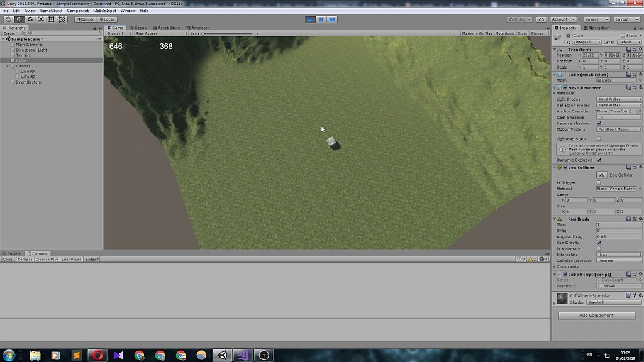
Task: Open the Light Probes dropdown
Action: tap(618, 99)
